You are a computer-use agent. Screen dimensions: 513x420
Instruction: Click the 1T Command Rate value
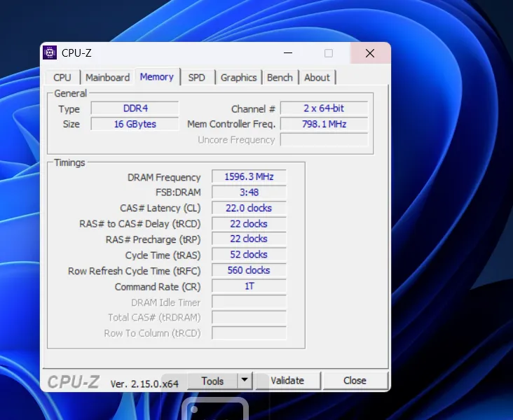[249, 286]
